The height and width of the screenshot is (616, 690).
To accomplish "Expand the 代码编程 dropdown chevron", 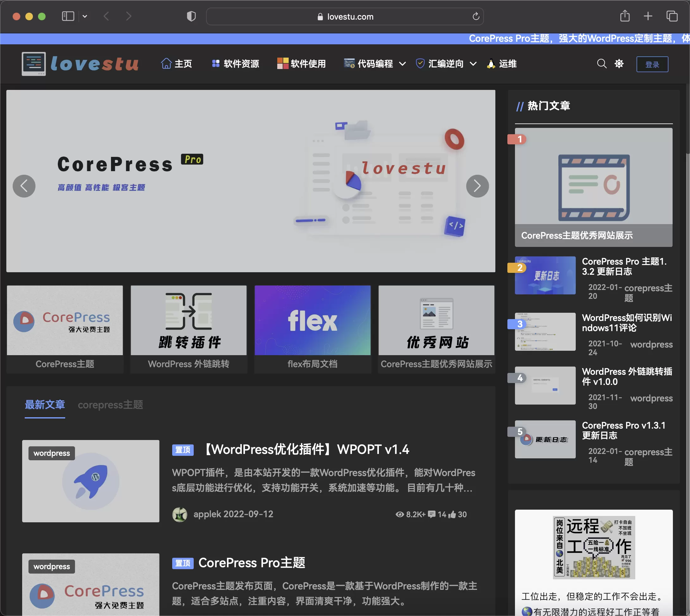I will pyautogui.click(x=402, y=64).
